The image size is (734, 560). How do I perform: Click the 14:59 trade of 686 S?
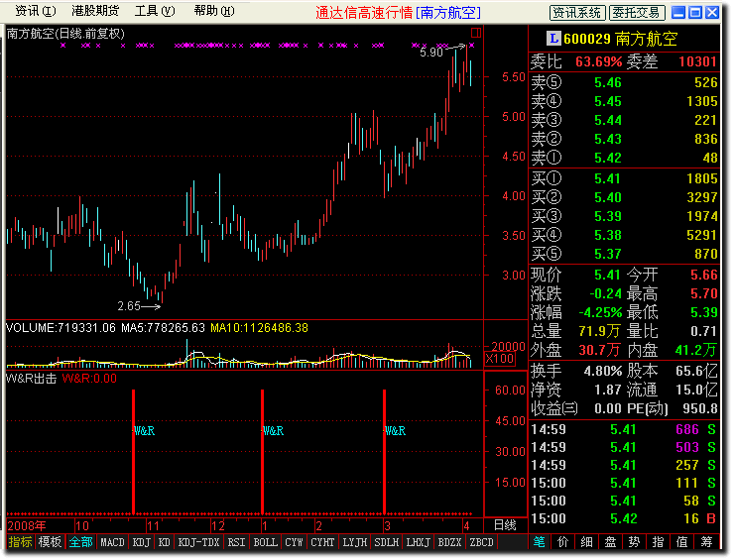pyautogui.click(x=625, y=429)
